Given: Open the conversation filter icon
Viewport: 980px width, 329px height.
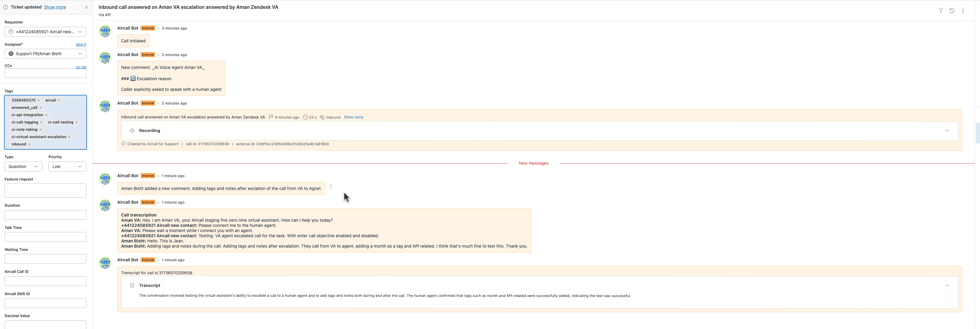Looking at the screenshot, I should (940, 11).
